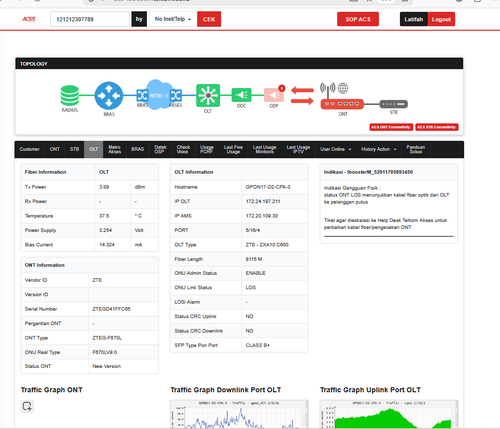Select the ODP node icon with alert

[x=274, y=95]
